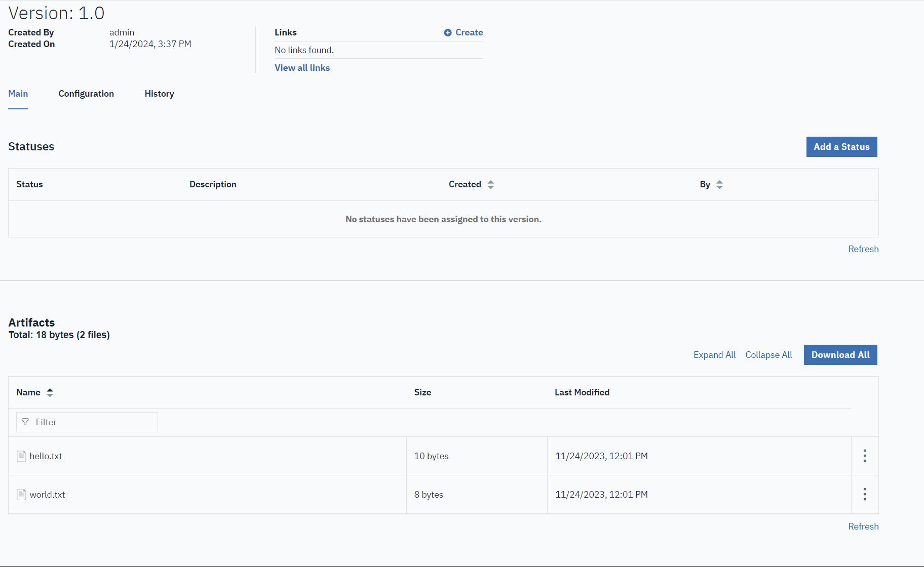Click the Add a Status button
The width and height of the screenshot is (924, 567).
841,147
